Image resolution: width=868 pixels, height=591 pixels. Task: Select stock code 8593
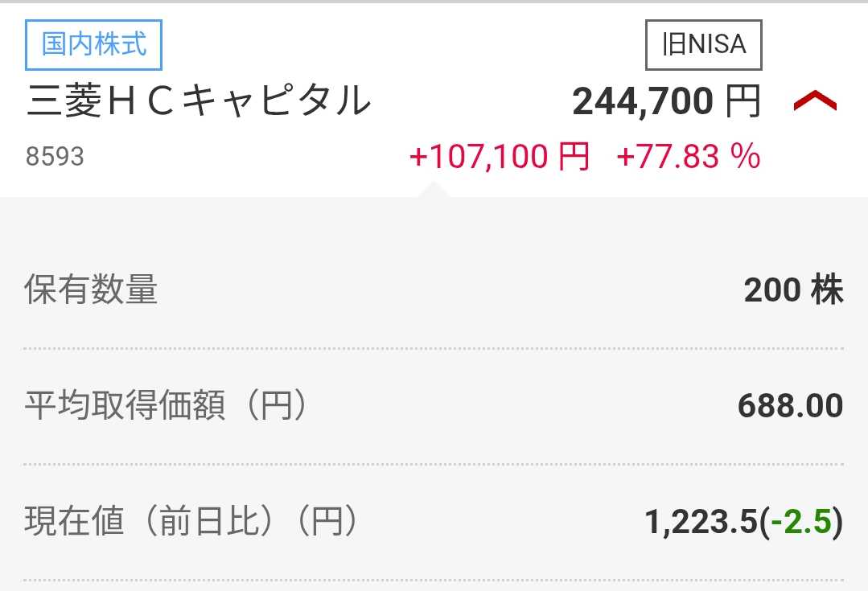pos(55,156)
